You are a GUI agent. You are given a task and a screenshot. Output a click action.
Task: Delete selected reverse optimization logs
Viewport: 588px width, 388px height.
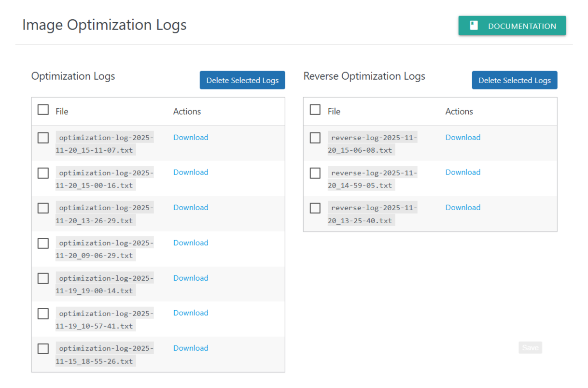[514, 81]
